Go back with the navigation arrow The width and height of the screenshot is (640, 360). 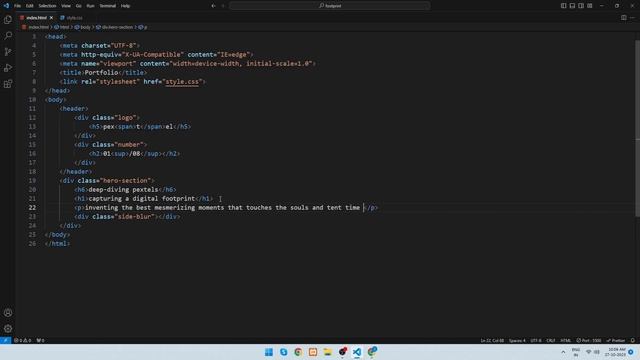pos(213,6)
